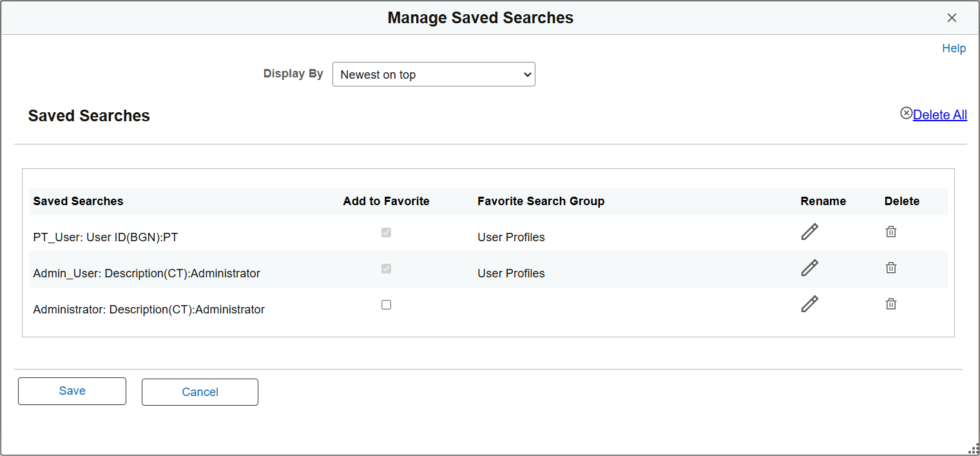Rename the Admin_User saved search
This screenshot has width=980, height=456.
[810, 268]
